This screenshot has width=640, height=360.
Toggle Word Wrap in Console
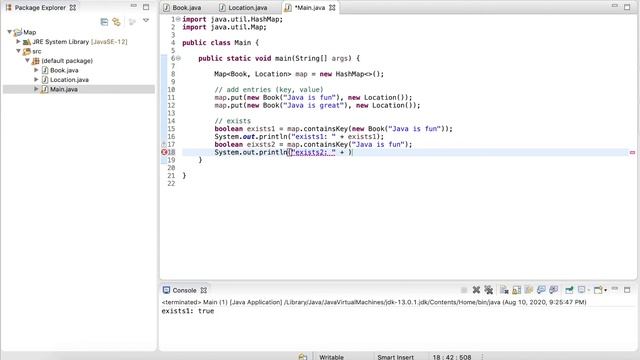click(x=529, y=290)
